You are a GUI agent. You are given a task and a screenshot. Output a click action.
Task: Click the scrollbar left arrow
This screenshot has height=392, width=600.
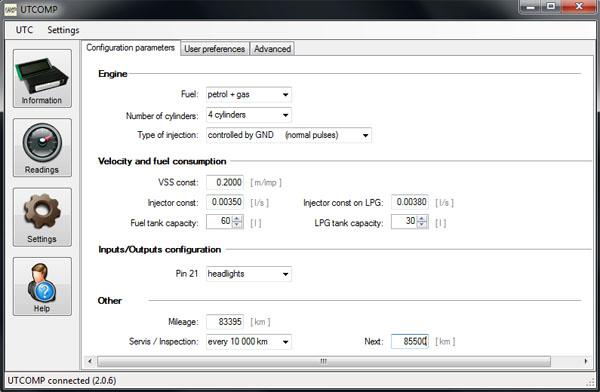90,361
